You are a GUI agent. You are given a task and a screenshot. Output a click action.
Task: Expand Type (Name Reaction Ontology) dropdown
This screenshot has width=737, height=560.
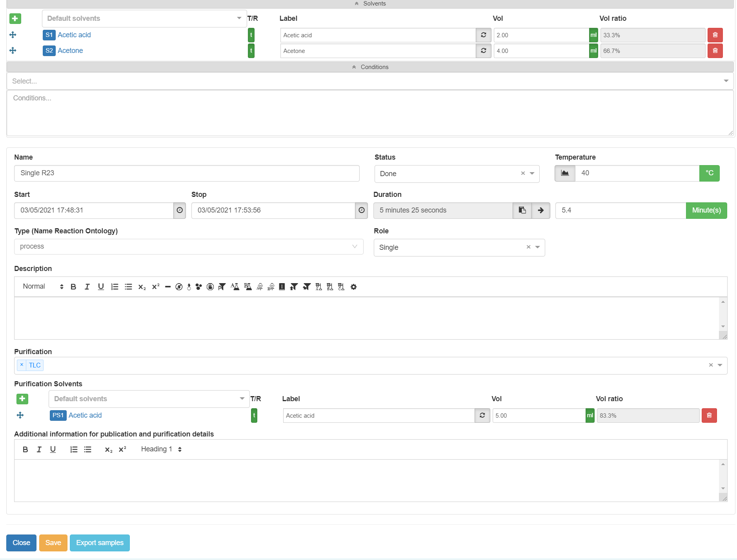(354, 247)
